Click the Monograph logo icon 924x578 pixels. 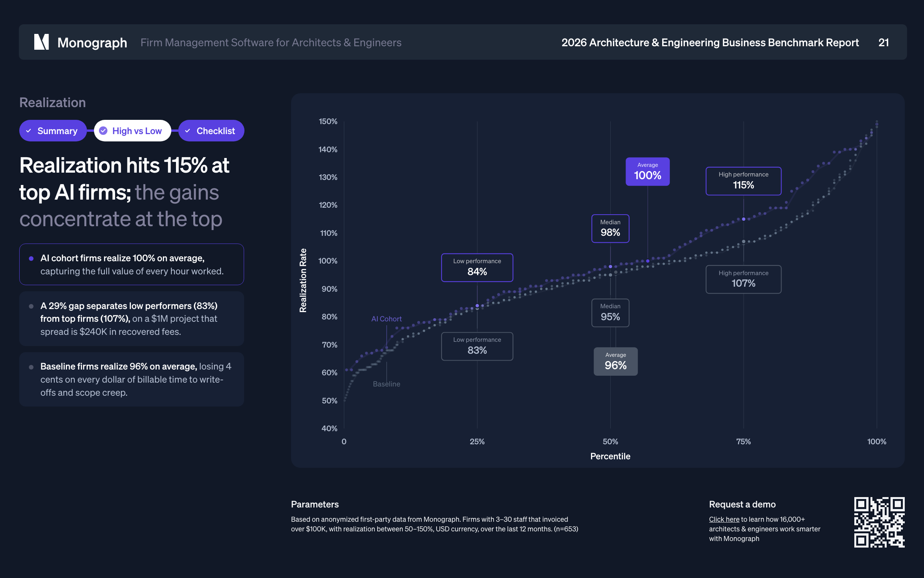(x=42, y=42)
